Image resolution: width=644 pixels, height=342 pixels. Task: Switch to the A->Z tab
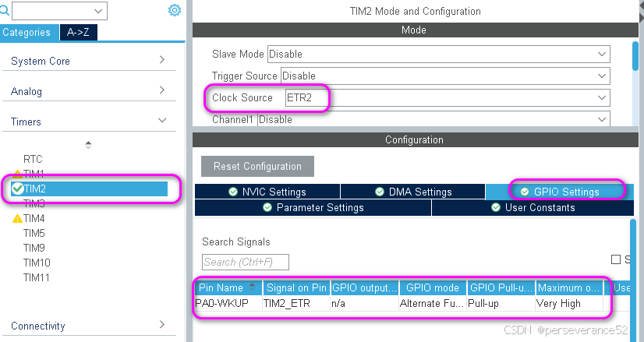pyautogui.click(x=78, y=32)
